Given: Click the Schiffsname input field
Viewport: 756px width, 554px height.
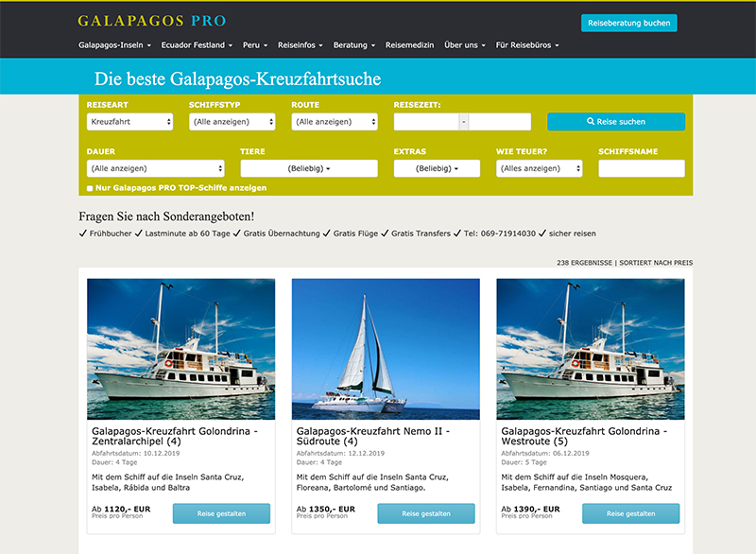Looking at the screenshot, I should click(642, 167).
